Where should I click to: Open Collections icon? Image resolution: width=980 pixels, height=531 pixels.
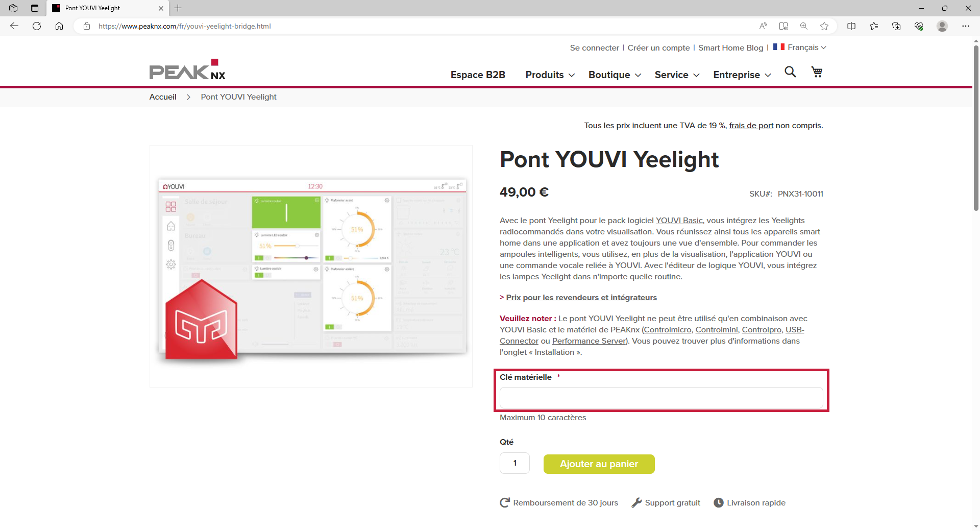(896, 26)
